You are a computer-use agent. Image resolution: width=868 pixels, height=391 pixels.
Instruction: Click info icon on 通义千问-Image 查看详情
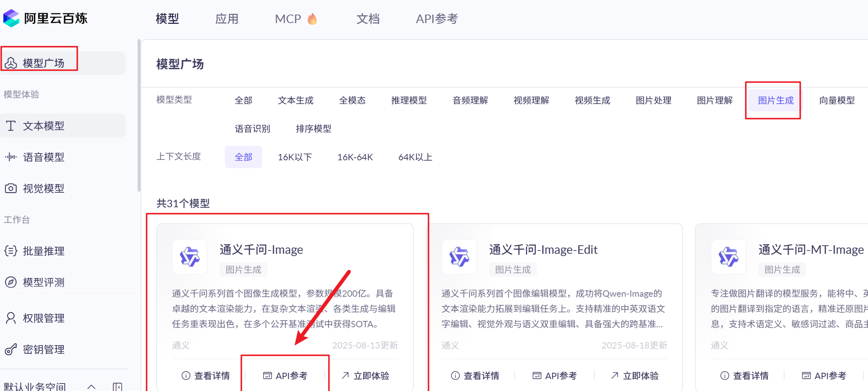[x=186, y=375]
